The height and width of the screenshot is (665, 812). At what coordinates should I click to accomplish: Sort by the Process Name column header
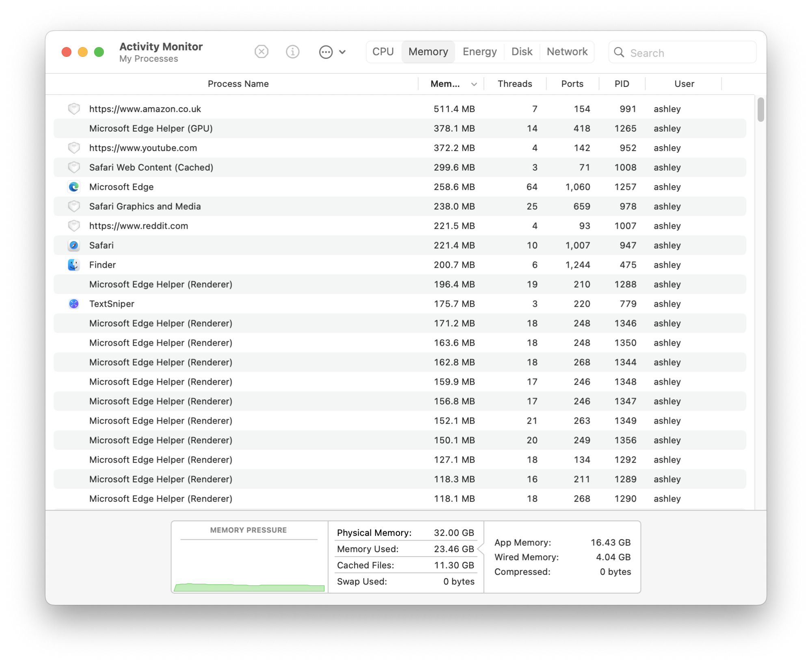[238, 84]
